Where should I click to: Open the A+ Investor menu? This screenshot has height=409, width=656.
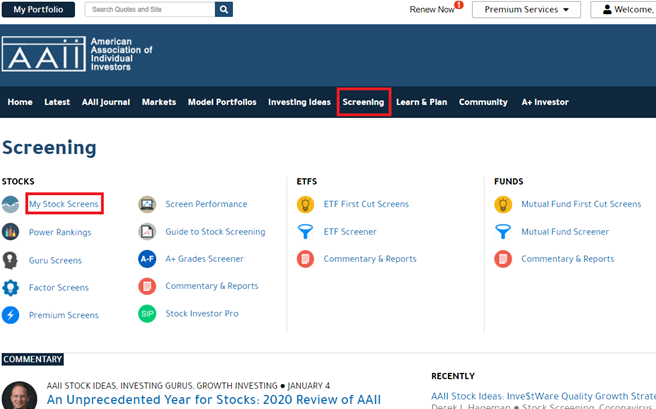point(545,102)
